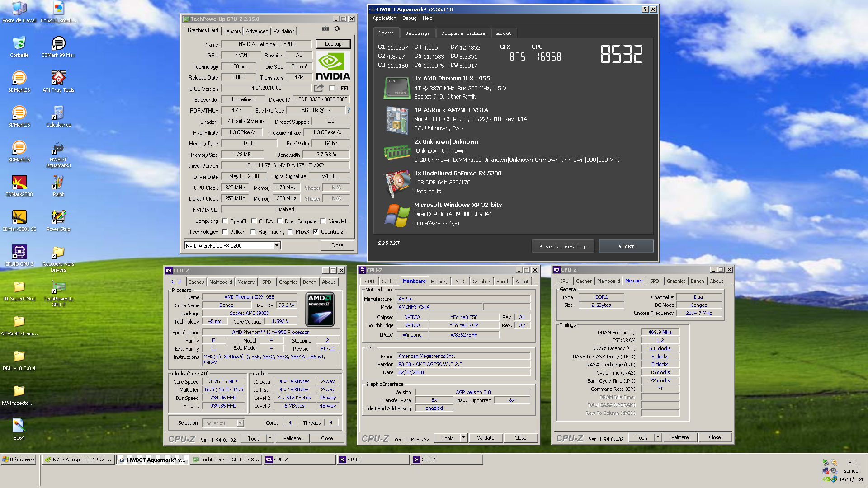Click the Bus Interface question mark icon
The height and width of the screenshot is (488, 868).
coord(348,110)
